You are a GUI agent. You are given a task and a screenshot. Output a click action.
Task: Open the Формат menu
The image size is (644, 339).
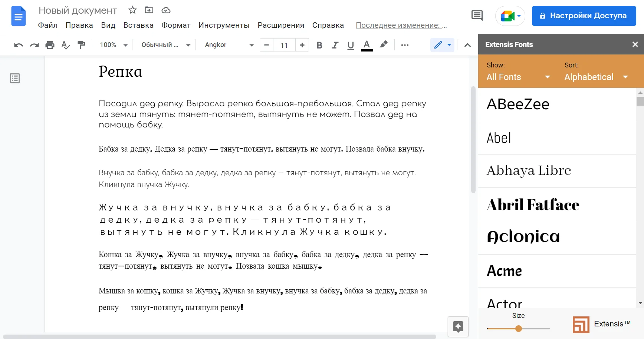click(176, 25)
